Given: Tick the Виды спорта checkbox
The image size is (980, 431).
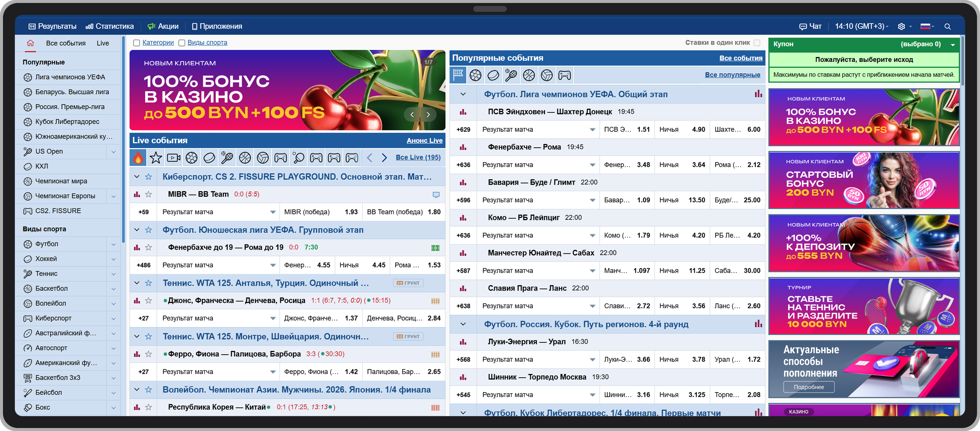Looking at the screenshot, I should pos(182,43).
